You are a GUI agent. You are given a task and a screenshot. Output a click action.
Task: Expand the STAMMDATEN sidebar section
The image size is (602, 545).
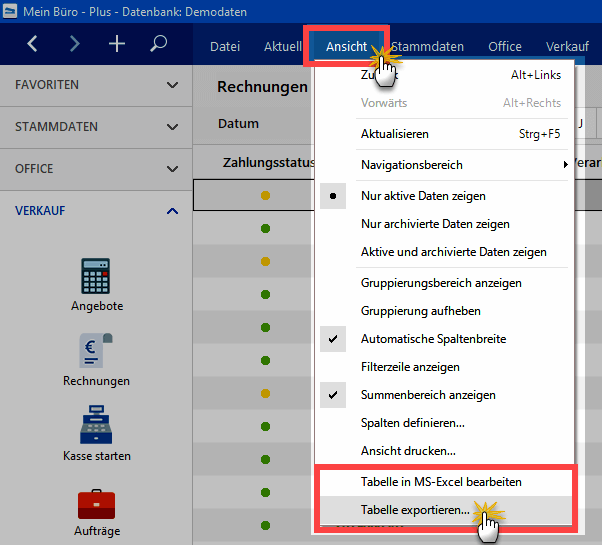point(96,127)
